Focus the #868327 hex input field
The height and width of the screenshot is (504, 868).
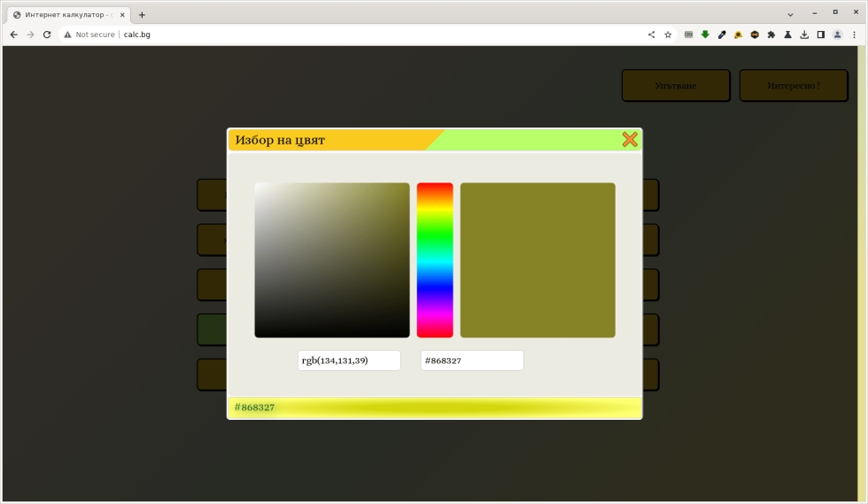pos(471,361)
